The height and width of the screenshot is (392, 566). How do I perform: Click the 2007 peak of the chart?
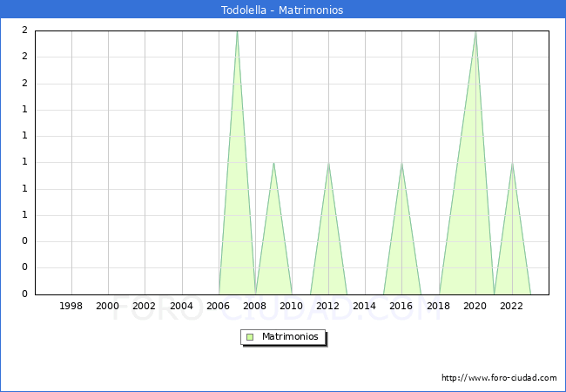coord(237,32)
